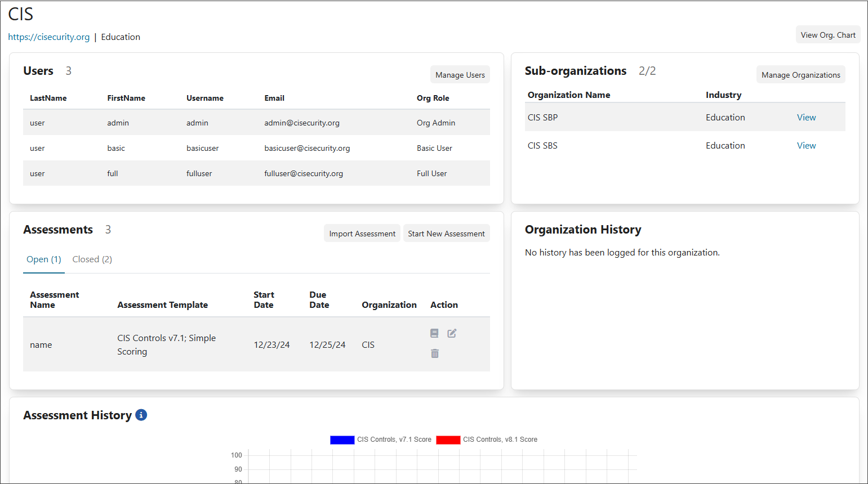The image size is (868, 484).
Task: Open the View Org. Chart button
Action: tap(828, 35)
